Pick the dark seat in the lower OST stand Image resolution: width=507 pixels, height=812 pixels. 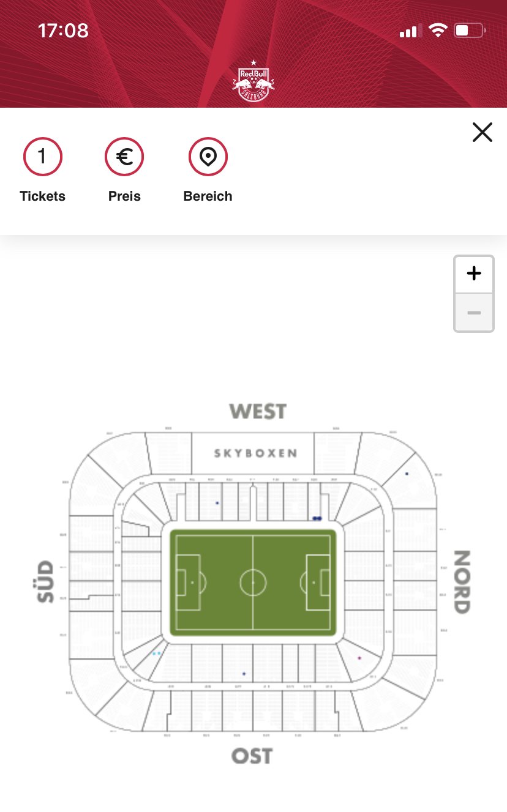(x=244, y=674)
